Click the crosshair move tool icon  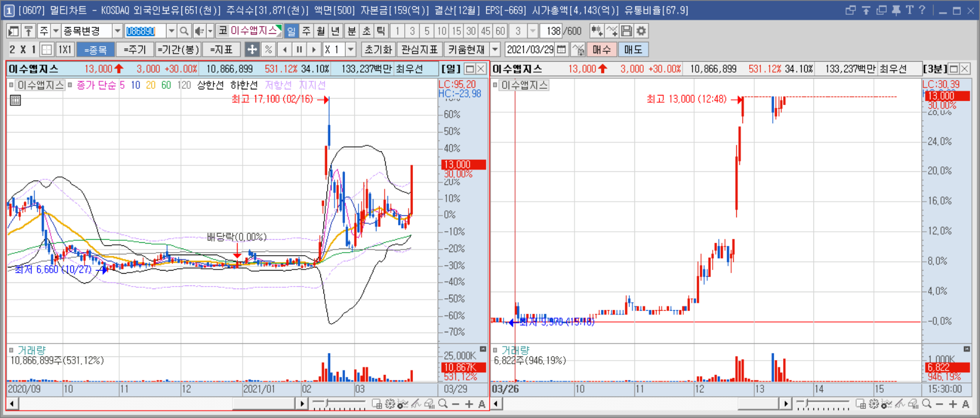pyautogui.click(x=252, y=49)
